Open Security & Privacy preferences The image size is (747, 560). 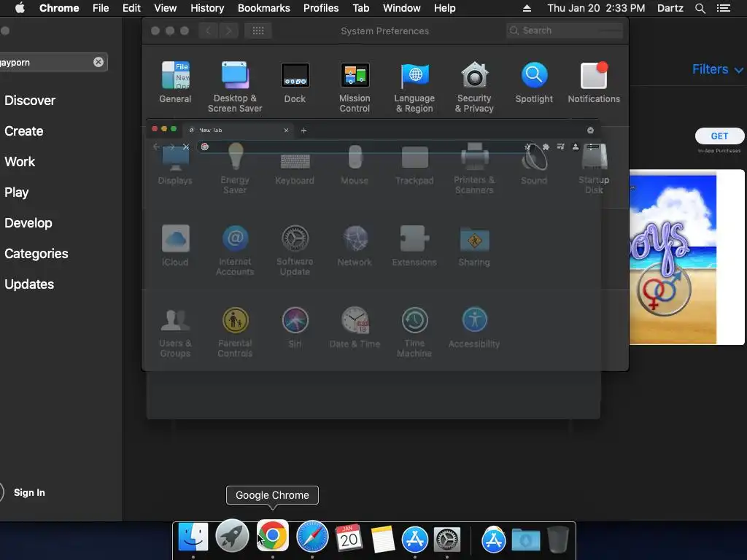[x=474, y=87]
